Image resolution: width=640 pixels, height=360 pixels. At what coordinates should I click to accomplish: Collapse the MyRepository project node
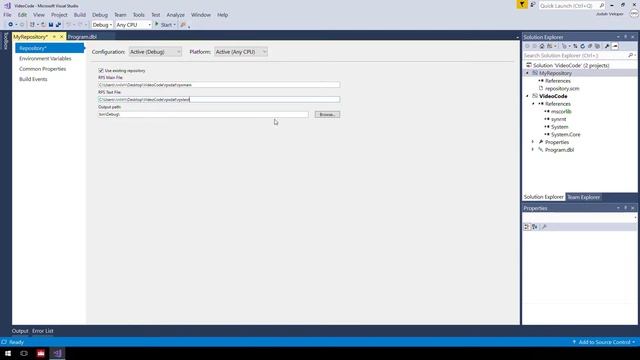527,73
